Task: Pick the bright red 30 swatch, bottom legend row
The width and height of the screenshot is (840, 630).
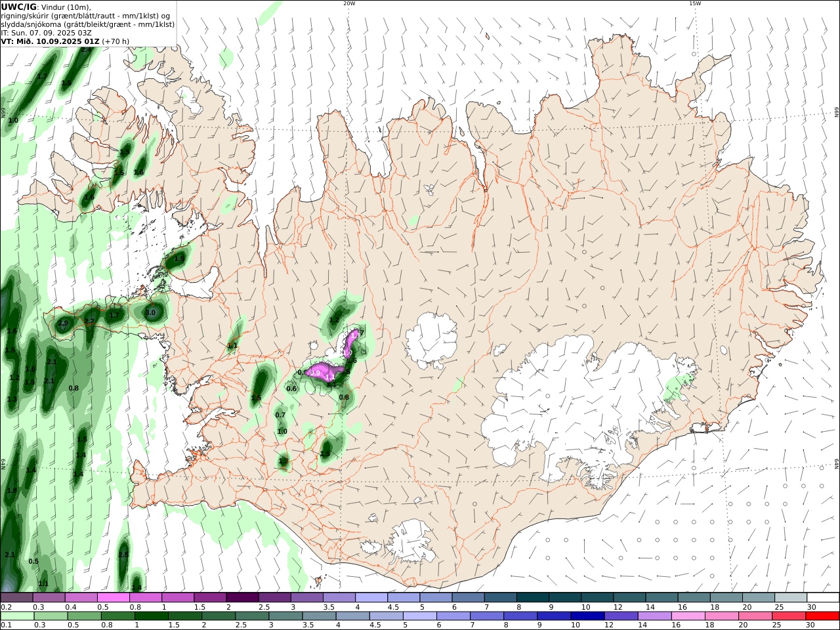Action: pos(821,616)
